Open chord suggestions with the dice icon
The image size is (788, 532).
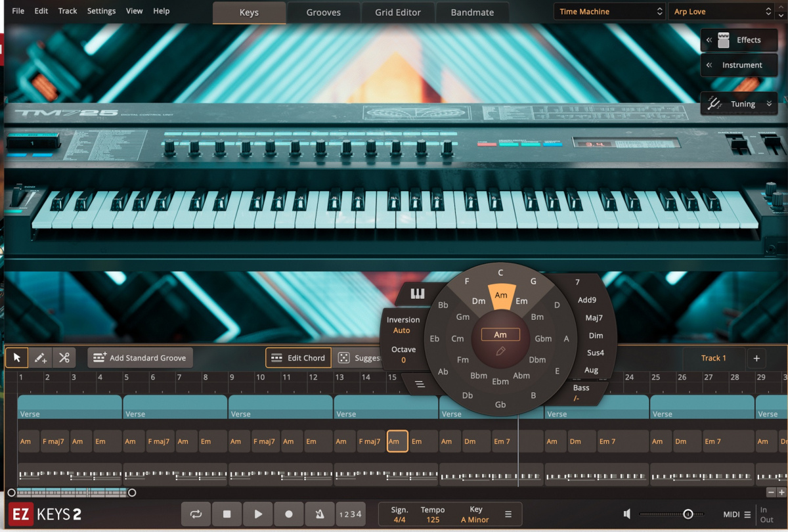click(x=345, y=357)
